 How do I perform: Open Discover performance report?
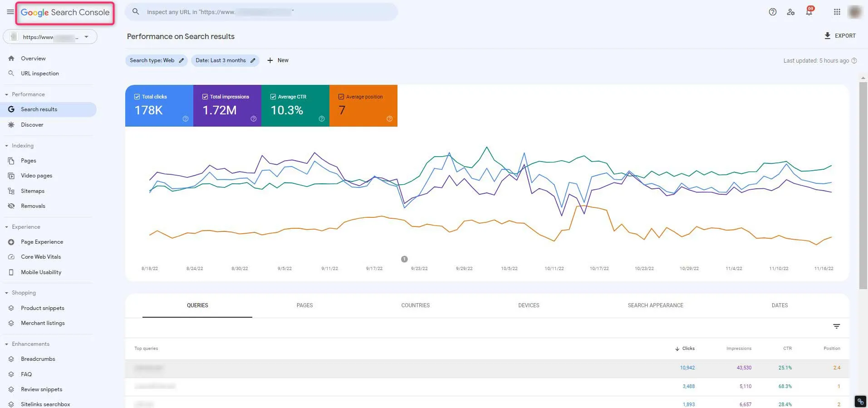[x=32, y=125]
